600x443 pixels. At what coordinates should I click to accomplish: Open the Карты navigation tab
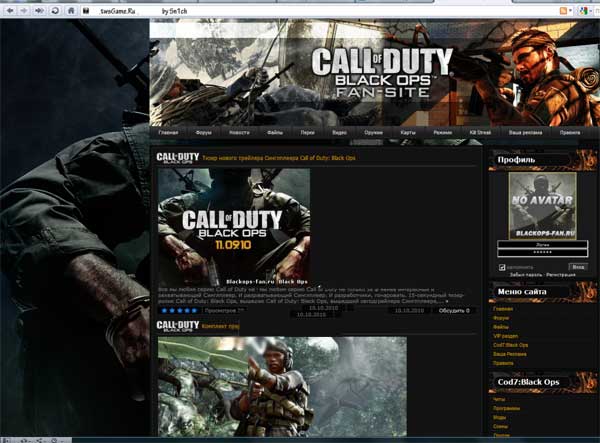pos(408,132)
